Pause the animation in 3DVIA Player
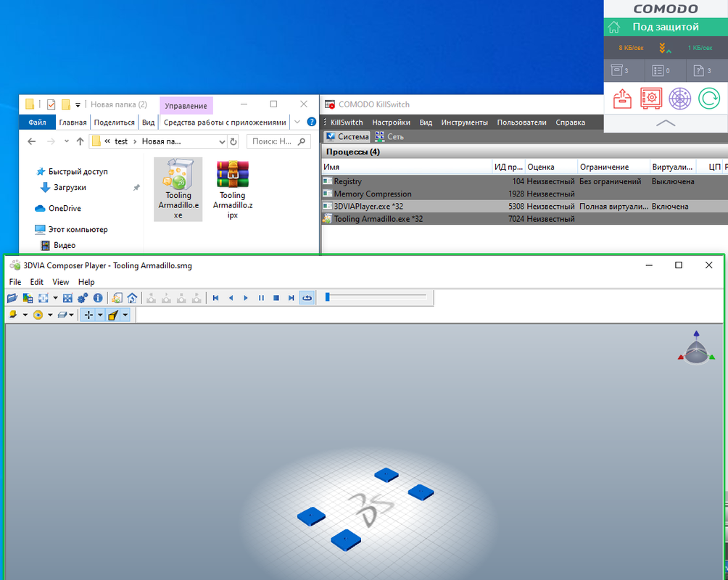The image size is (728, 580). click(x=261, y=298)
